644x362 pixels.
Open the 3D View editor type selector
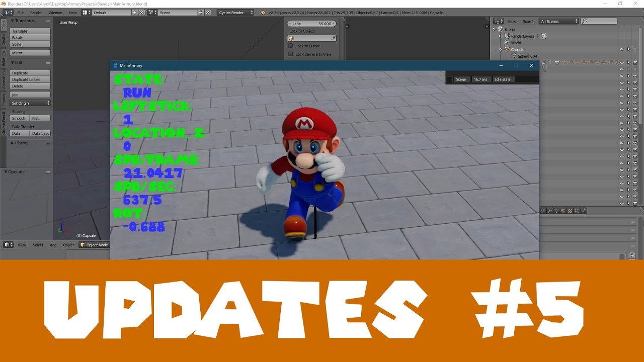9,245
